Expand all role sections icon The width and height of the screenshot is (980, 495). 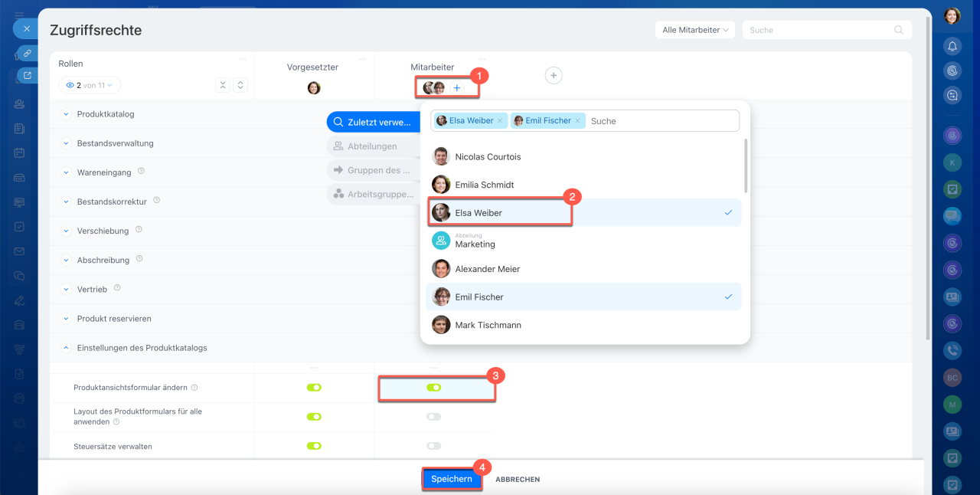tap(240, 85)
